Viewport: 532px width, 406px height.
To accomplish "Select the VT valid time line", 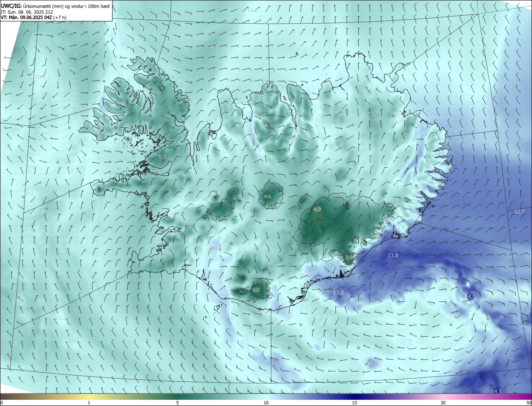I will (34, 17).
